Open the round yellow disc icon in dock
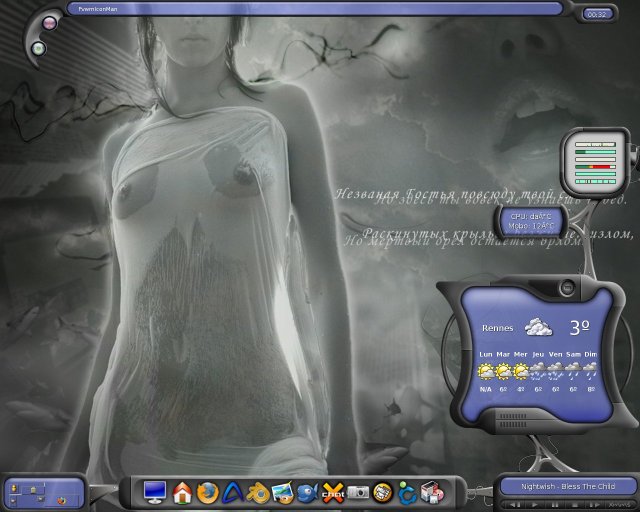The image size is (640, 512). pos(382,493)
